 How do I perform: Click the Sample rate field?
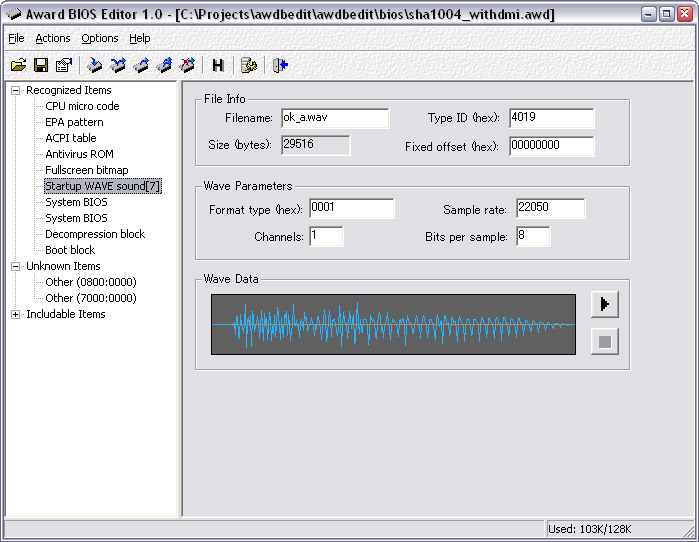point(550,208)
